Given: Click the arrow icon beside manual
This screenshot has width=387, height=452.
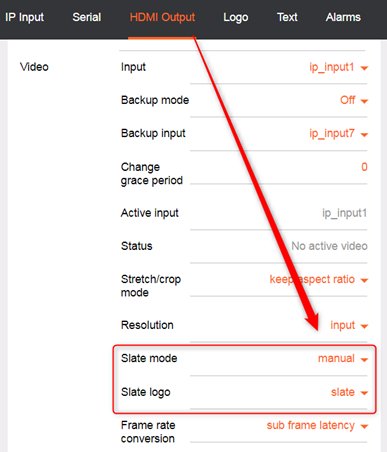Looking at the screenshot, I should click(364, 360).
